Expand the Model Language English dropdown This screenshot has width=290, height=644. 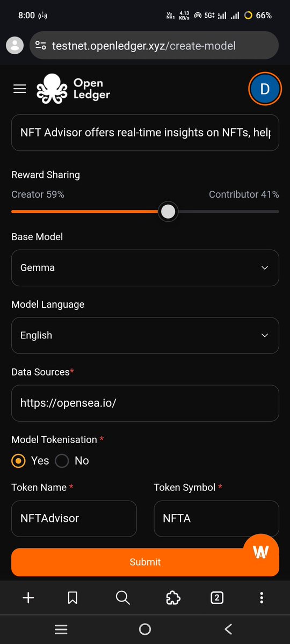click(x=145, y=336)
